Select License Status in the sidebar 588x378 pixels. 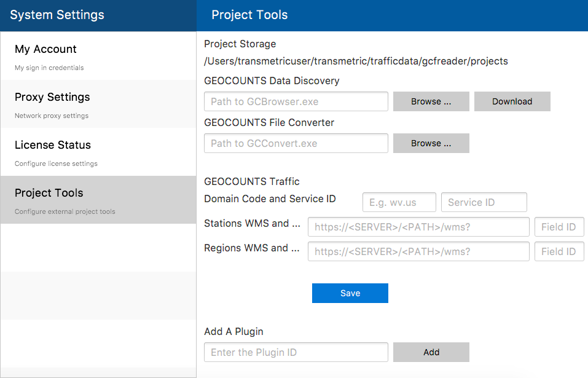tap(98, 152)
